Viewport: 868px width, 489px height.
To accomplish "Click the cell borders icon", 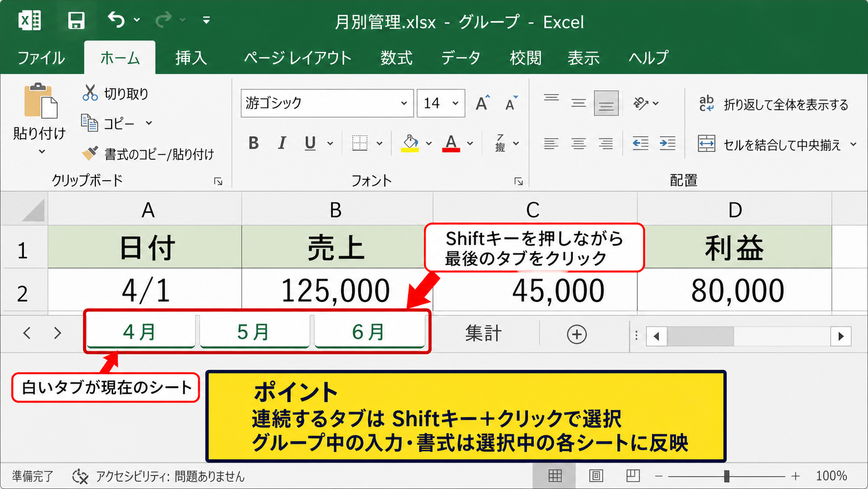I will 360,143.
